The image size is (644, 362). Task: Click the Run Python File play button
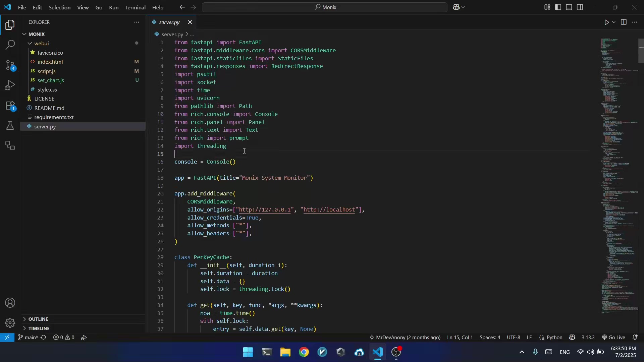(x=607, y=22)
